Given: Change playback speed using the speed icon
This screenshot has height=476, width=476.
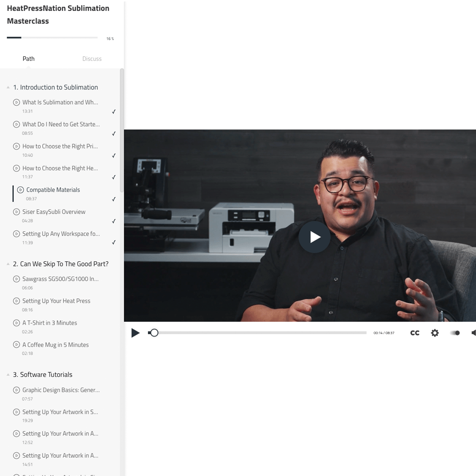Looking at the screenshot, I should (455, 333).
